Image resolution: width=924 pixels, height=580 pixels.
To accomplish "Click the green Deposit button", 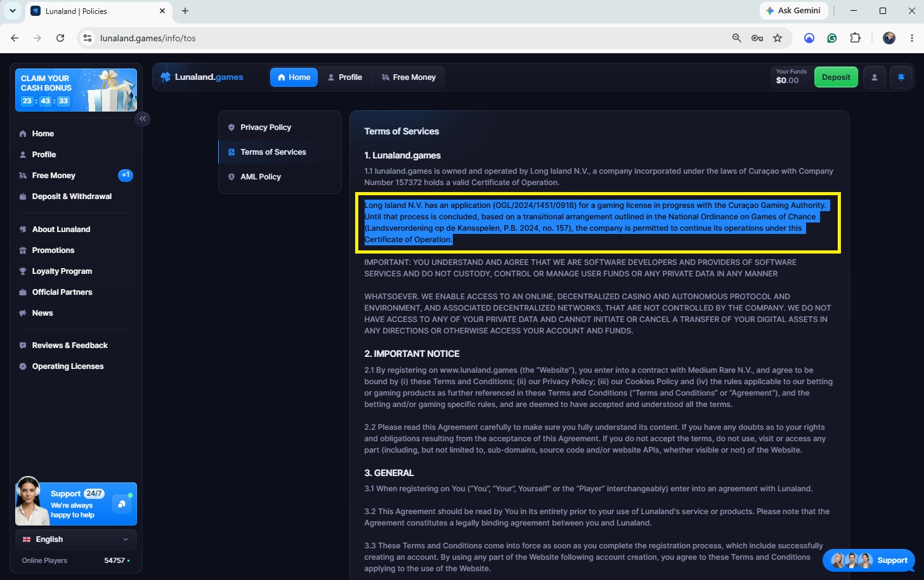I will pos(836,77).
